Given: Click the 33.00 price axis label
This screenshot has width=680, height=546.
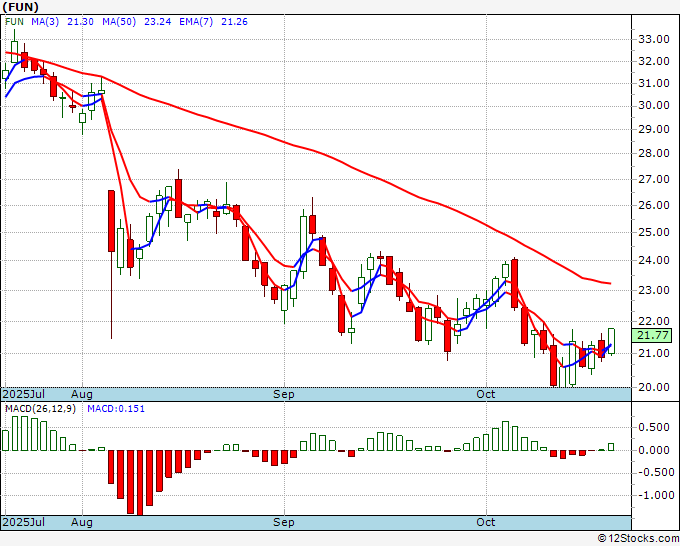Looking at the screenshot, I should pos(654,39).
